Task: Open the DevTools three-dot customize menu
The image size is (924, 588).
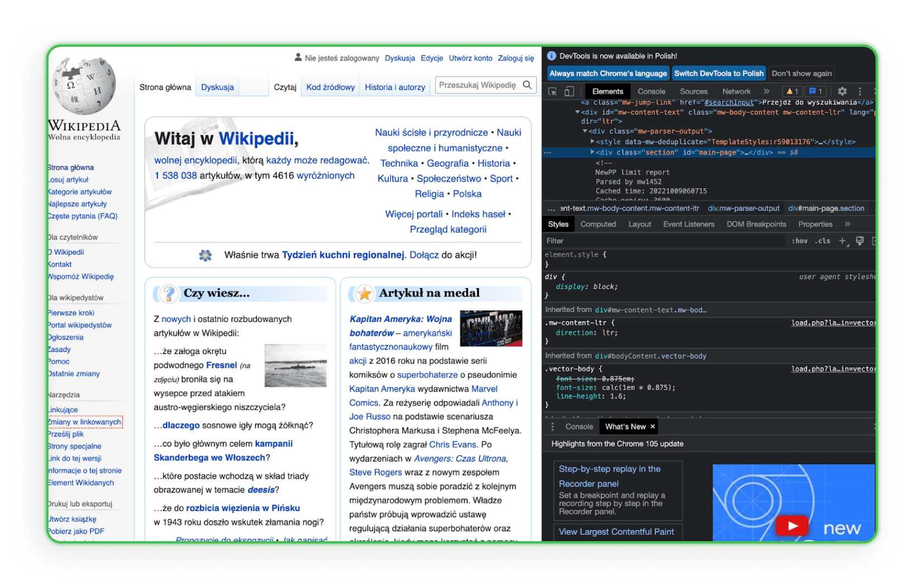Action: point(860,91)
